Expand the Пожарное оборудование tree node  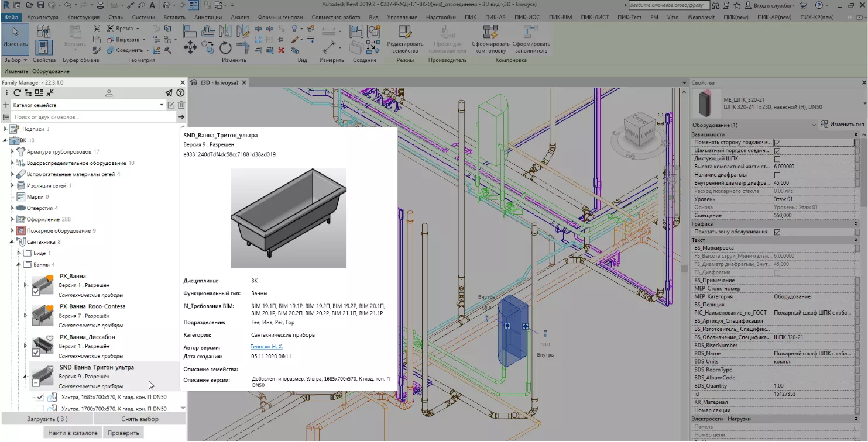click(x=12, y=231)
